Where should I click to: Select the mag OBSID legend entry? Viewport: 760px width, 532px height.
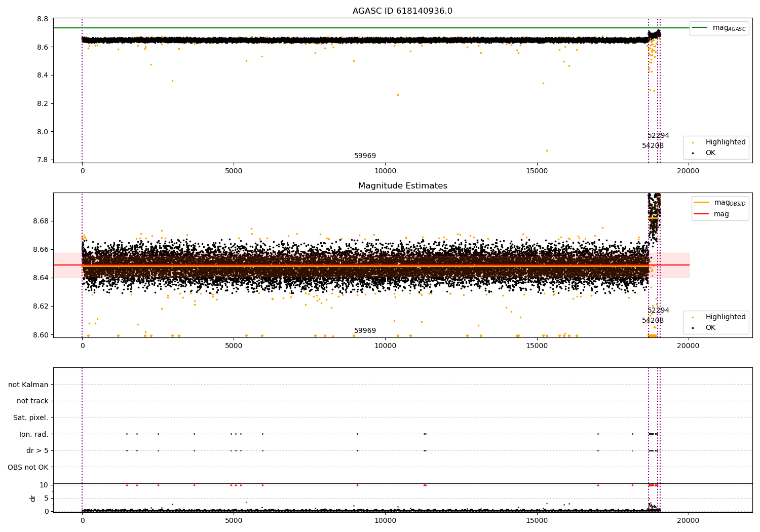point(720,203)
